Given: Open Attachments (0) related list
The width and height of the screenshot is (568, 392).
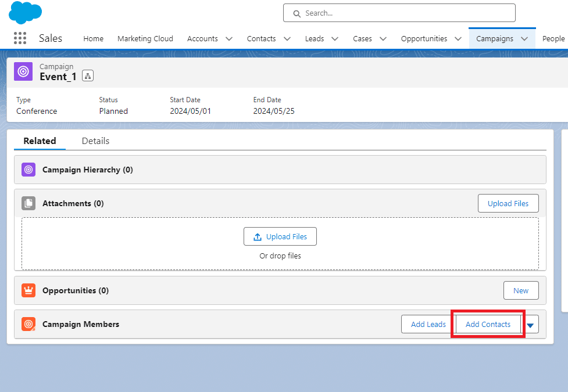Looking at the screenshot, I should [73, 203].
